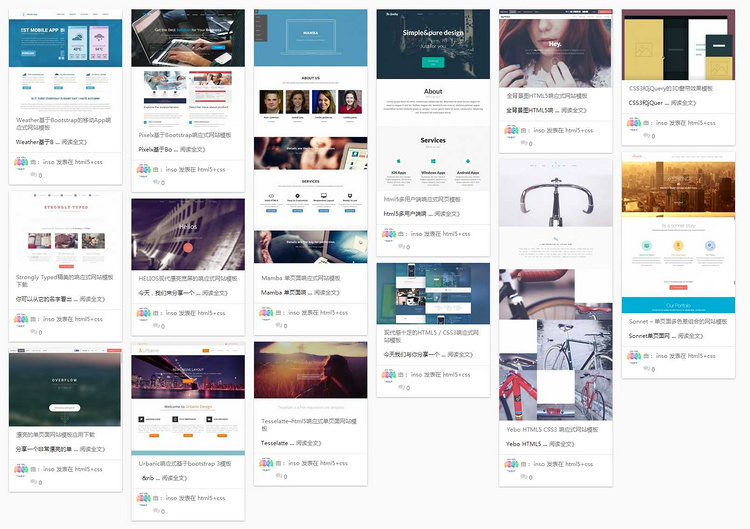Viewport: 750px width, 529px height.
Task: Read full article link after '你可以从它的名字看出 ...'
Action: [92, 299]
